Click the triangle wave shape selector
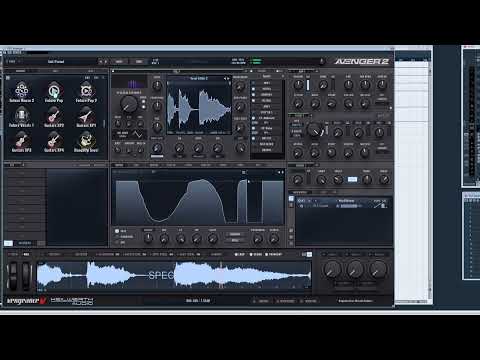This screenshot has height=360, width=480. point(138,134)
